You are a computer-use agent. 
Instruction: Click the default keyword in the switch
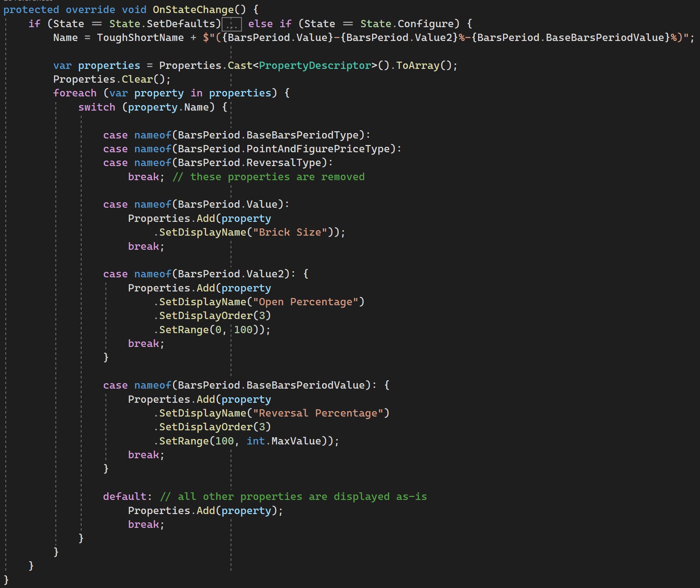[124, 497]
